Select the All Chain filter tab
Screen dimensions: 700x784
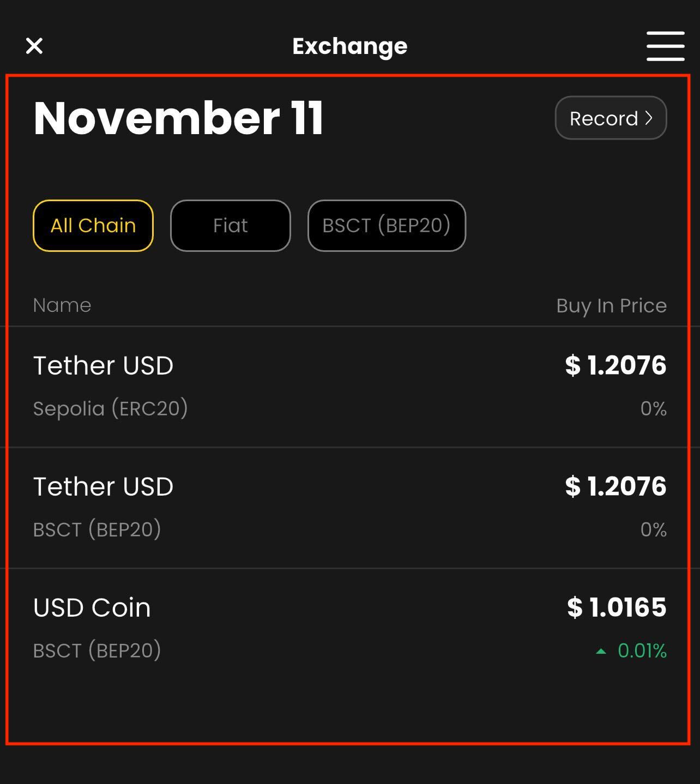point(93,226)
